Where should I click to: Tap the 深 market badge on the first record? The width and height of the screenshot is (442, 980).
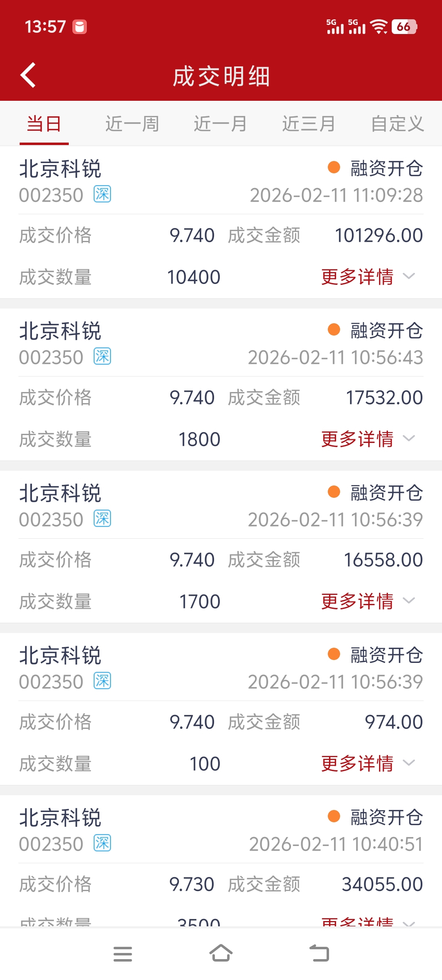(102, 194)
